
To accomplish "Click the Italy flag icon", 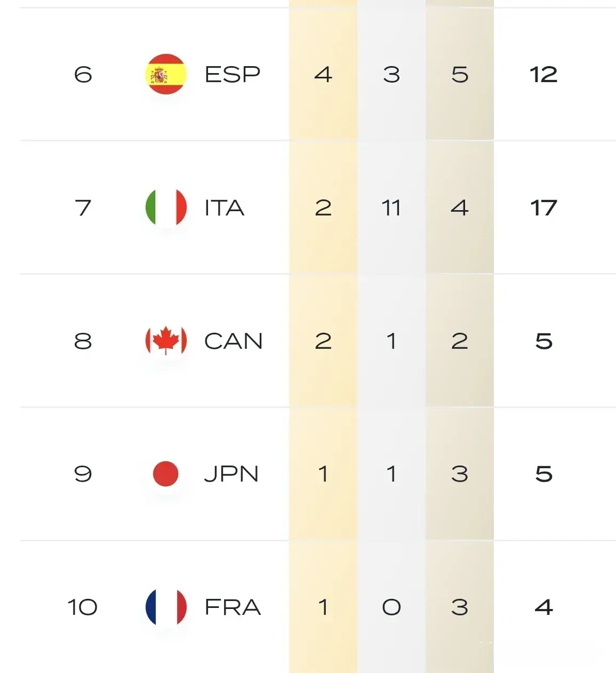I will [x=166, y=207].
